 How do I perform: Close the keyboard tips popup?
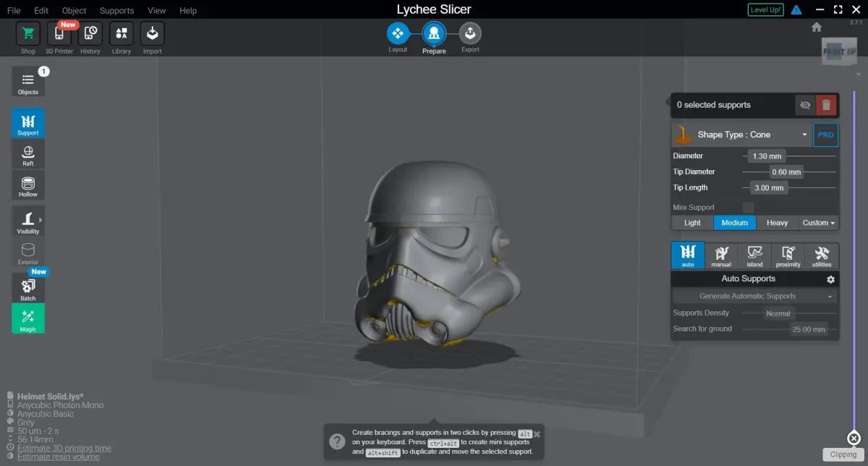[x=537, y=434]
